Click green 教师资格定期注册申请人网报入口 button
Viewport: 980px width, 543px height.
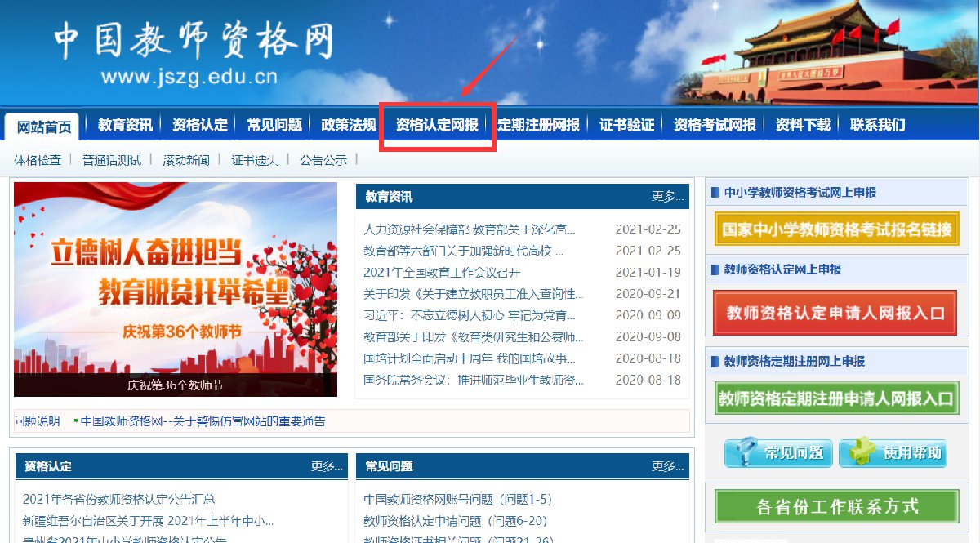pos(835,398)
